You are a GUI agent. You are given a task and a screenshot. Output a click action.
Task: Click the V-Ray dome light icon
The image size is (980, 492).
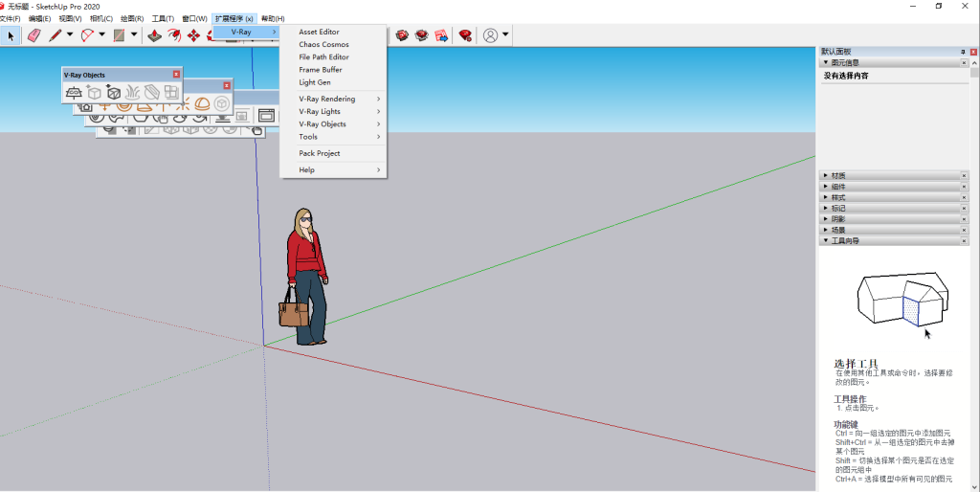click(x=202, y=103)
